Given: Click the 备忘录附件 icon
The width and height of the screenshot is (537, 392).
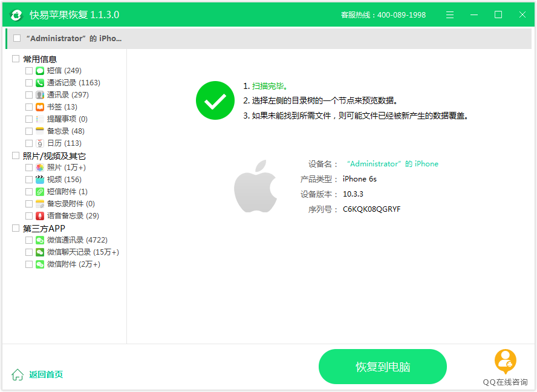Looking at the screenshot, I should pyautogui.click(x=40, y=204).
